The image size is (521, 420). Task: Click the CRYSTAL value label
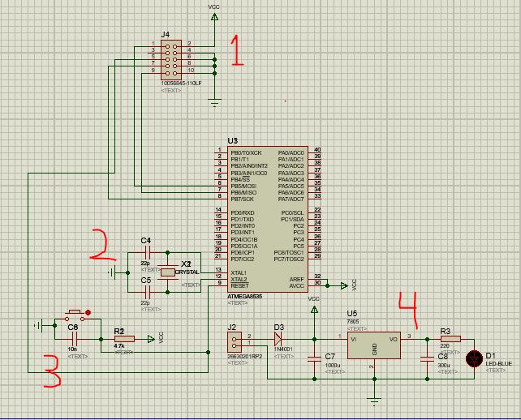coord(187,272)
